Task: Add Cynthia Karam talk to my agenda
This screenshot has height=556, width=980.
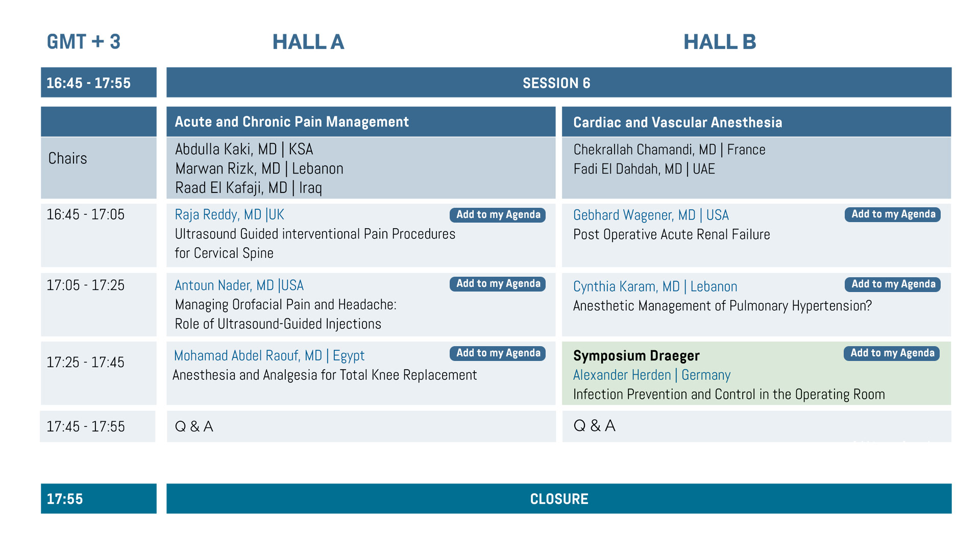Action: coord(893,284)
